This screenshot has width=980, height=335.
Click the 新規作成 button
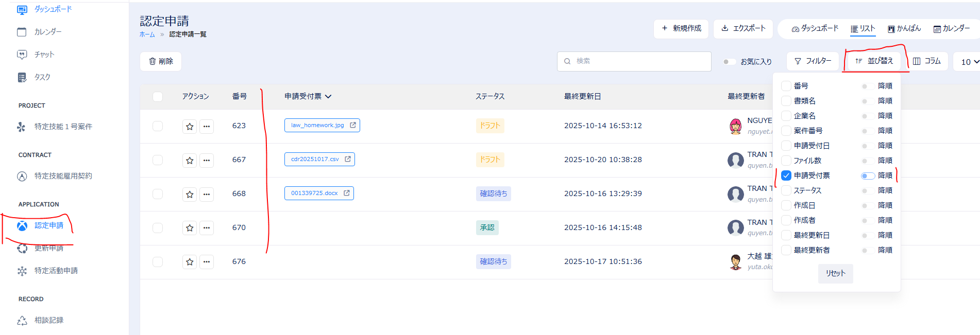(681, 29)
